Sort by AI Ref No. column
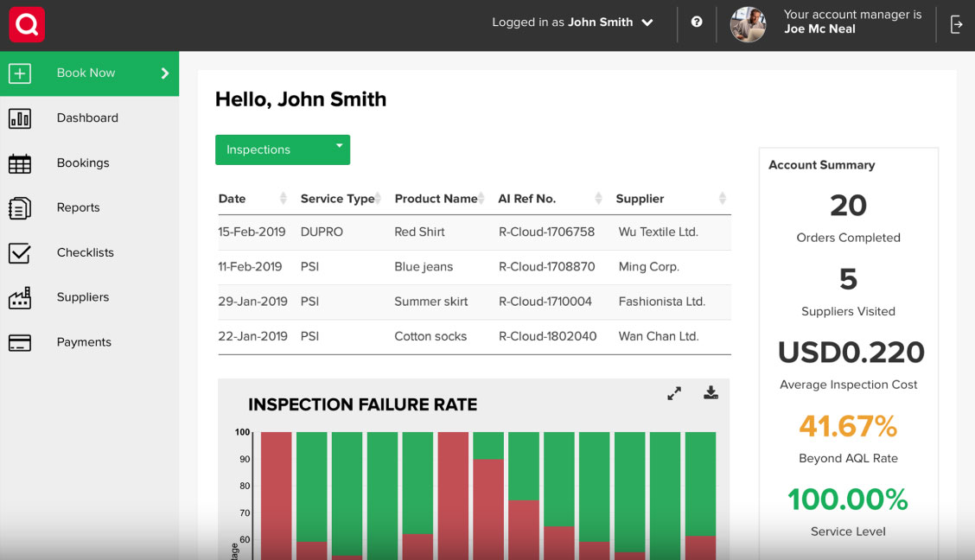975x560 pixels. pyautogui.click(x=598, y=199)
